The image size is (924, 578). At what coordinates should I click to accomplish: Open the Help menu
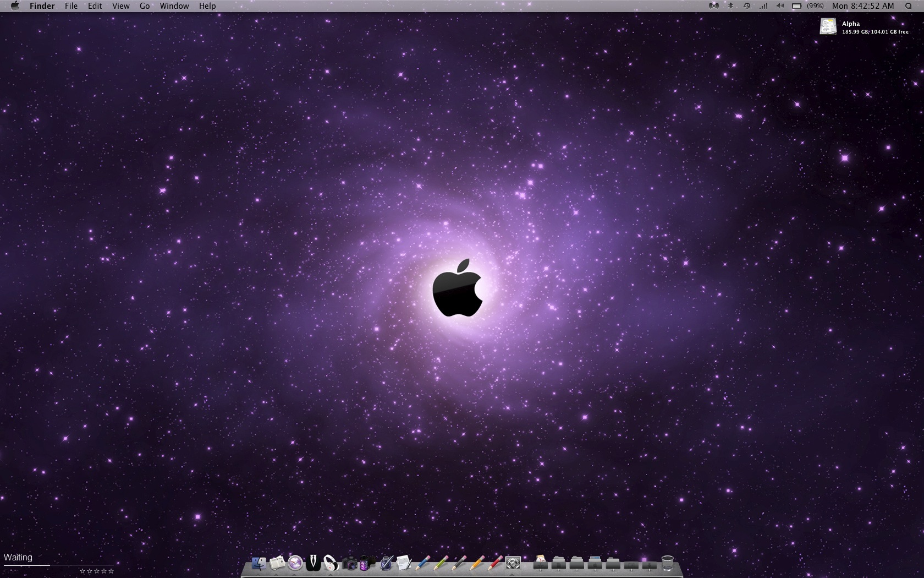coord(207,6)
